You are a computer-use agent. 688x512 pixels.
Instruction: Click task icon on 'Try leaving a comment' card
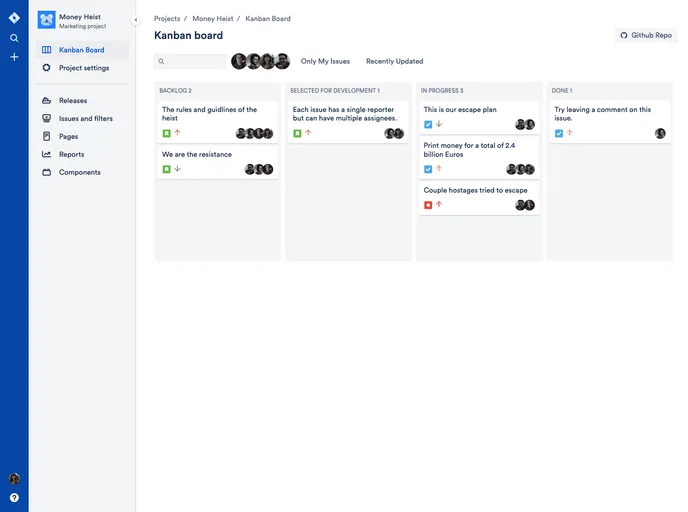[559, 133]
